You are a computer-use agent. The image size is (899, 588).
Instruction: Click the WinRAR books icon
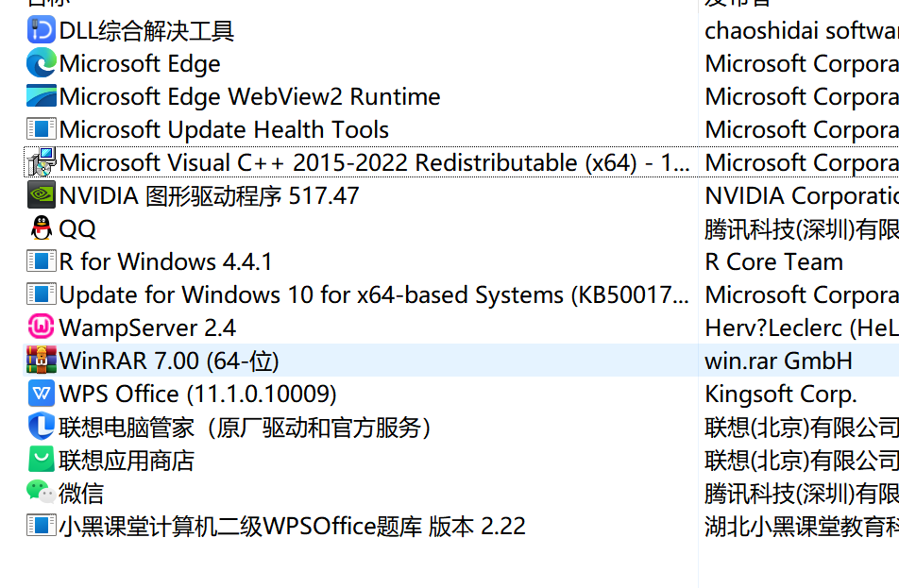42,361
